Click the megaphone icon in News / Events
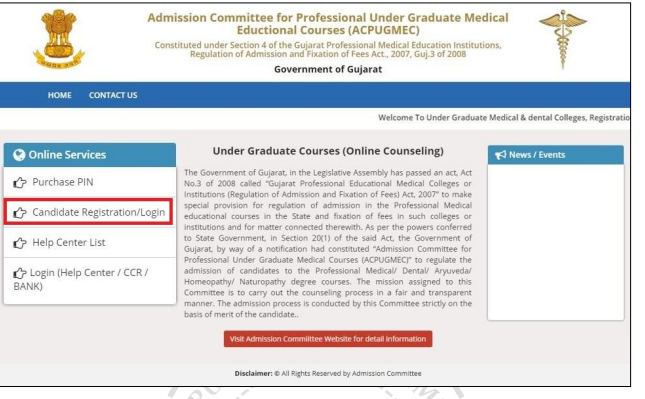Viewport: 645px width, 399px height. pos(501,155)
